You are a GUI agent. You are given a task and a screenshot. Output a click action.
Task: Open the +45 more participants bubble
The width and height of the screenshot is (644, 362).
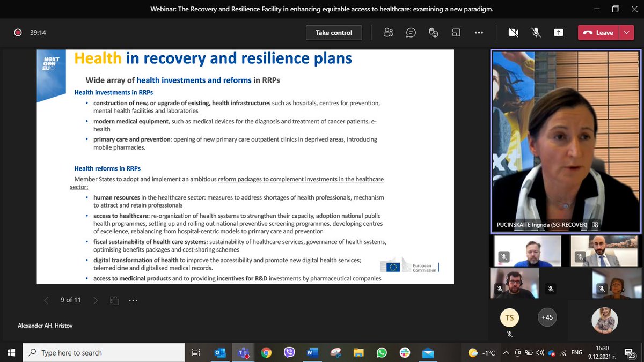tap(547, 317)
